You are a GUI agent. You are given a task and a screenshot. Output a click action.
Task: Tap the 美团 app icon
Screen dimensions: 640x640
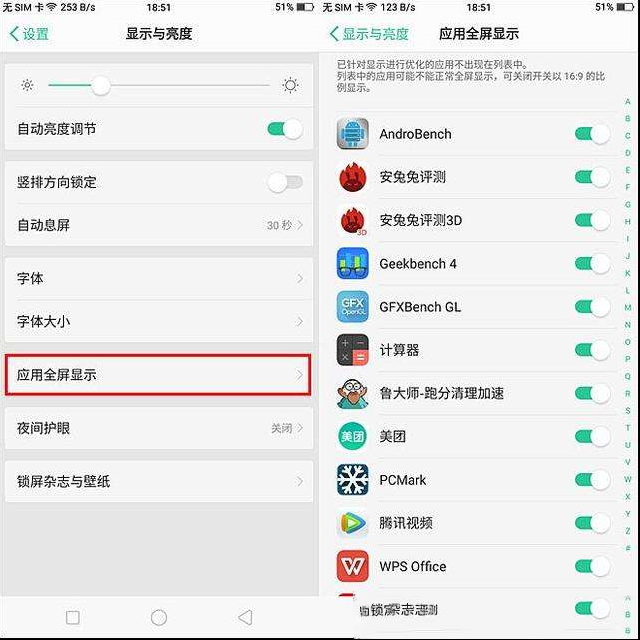353,436
